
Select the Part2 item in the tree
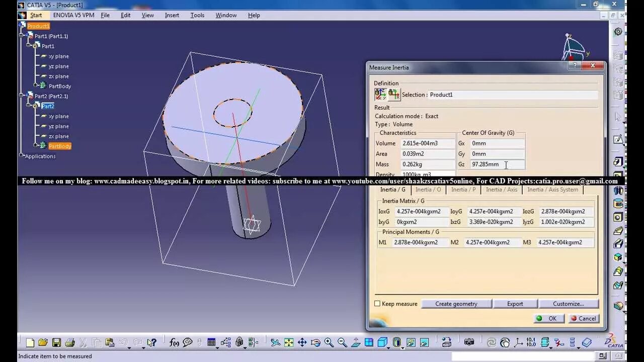tap(48, 106)
